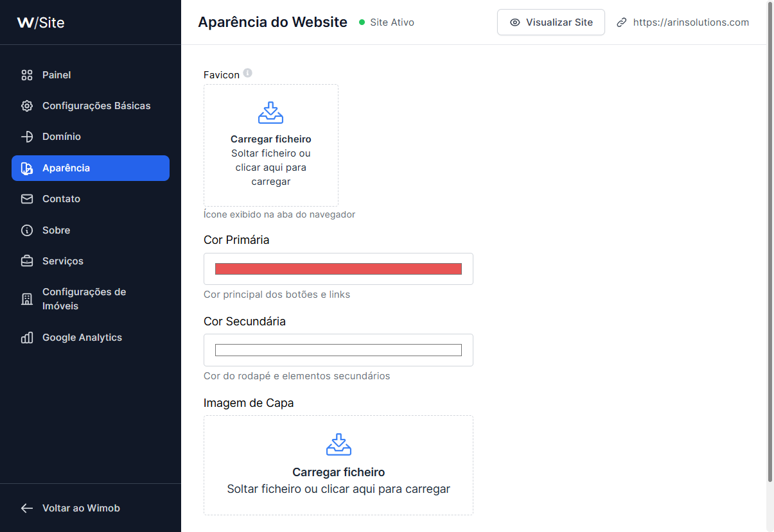
Task: Click the Visualizar Site button
Action: tap(551, 22)
